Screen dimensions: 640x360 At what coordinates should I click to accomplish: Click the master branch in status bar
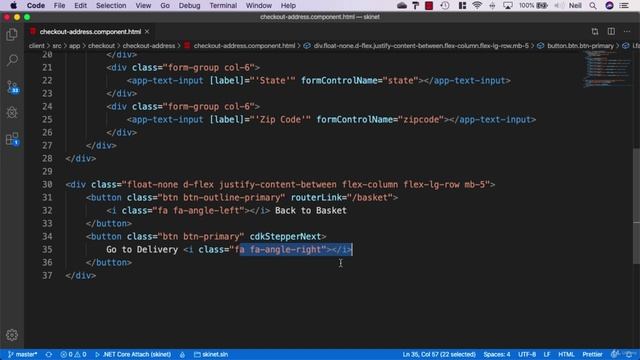point(22,354)
